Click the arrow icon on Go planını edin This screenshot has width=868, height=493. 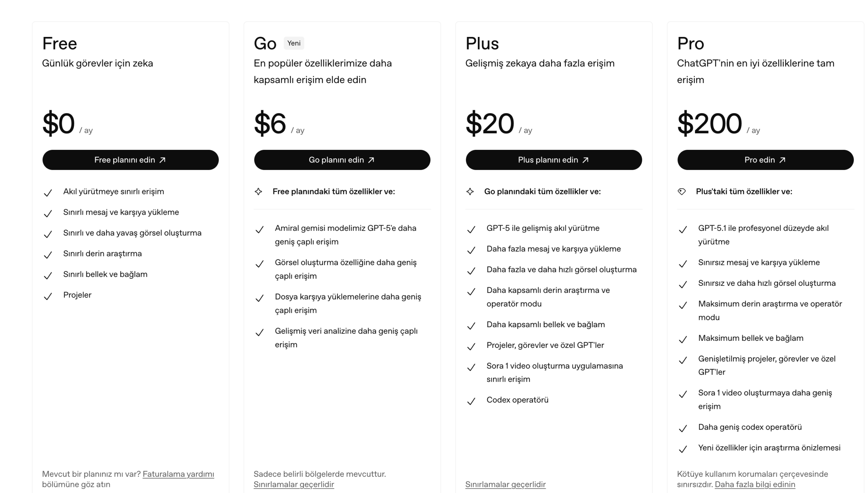click(371, 160)
